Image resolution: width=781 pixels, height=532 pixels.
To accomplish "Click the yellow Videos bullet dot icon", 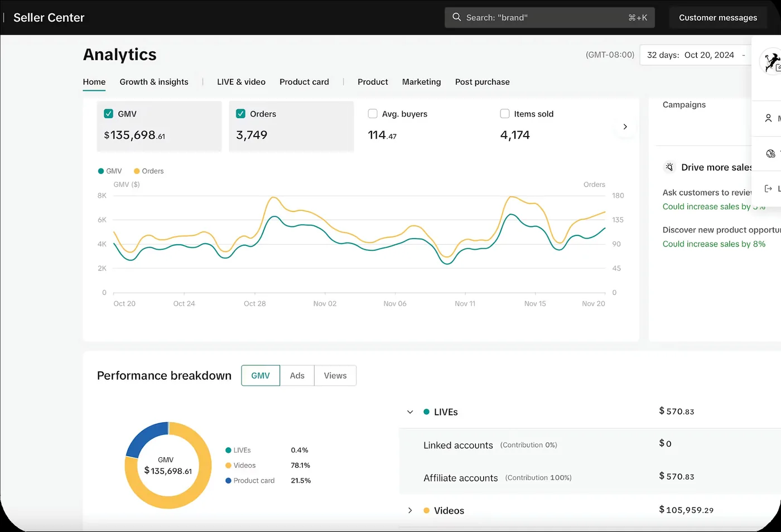I will point(426,511).
